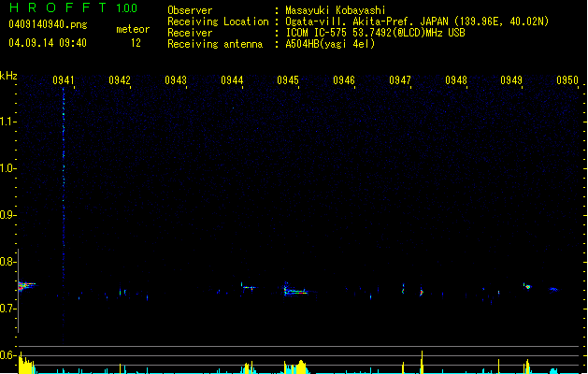Click the Receiving antenna field label
Image resolution: width=588 pixels, height=374 pixels.
click(x=215, y=44)
